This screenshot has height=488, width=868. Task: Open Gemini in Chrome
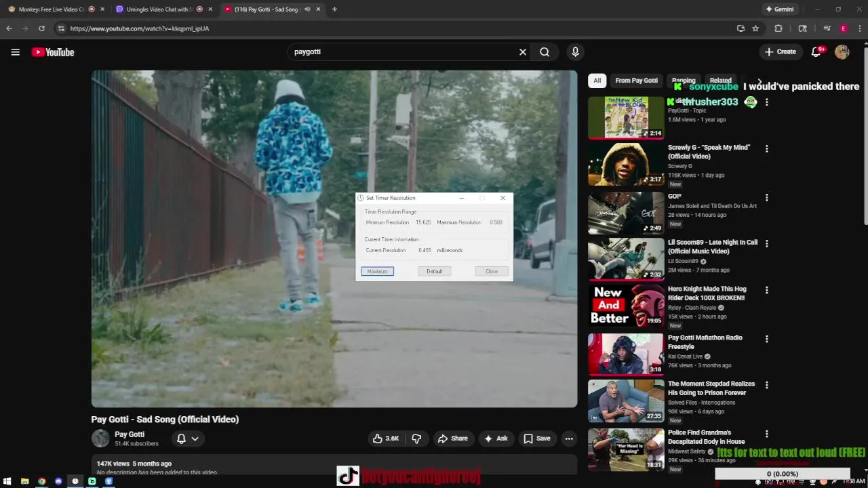coord(779,9)
